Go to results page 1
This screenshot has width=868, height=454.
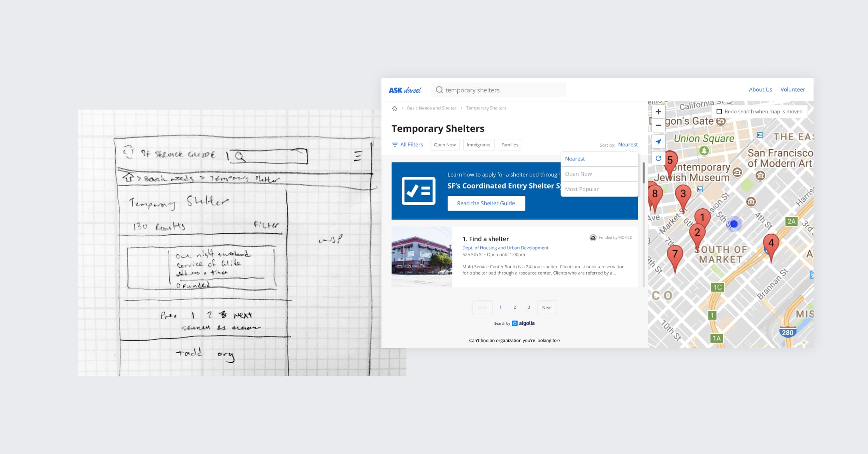(501, 308)
